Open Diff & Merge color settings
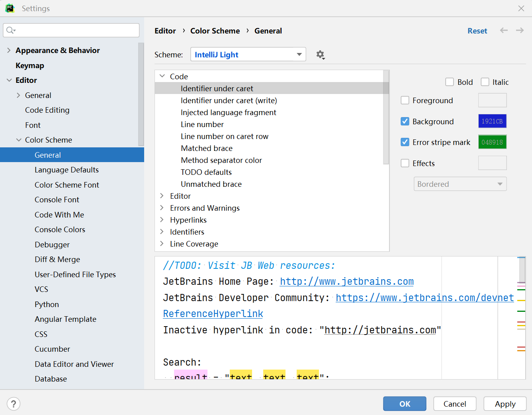Screen dimensions: 532x415 pyautogui.click(x=57, y=259)
